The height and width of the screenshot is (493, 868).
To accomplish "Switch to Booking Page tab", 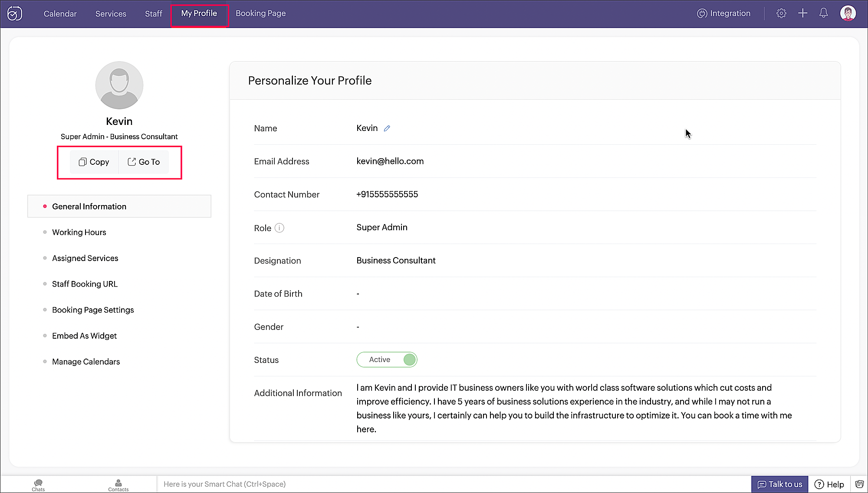I will tap(260, 13).
